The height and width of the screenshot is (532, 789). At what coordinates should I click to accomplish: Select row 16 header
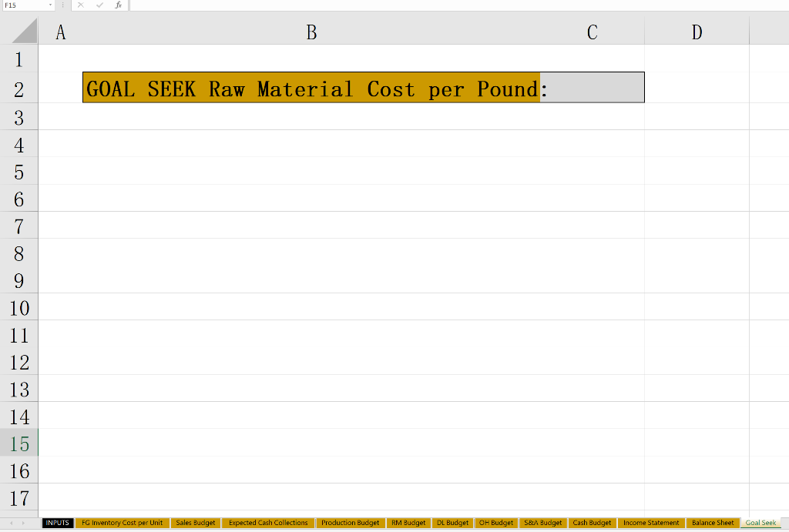pos(19,471)
